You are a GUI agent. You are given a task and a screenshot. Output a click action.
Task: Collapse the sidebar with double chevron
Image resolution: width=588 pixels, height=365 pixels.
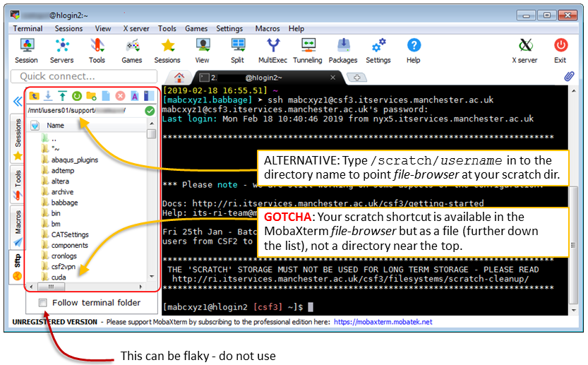(18, 102)
